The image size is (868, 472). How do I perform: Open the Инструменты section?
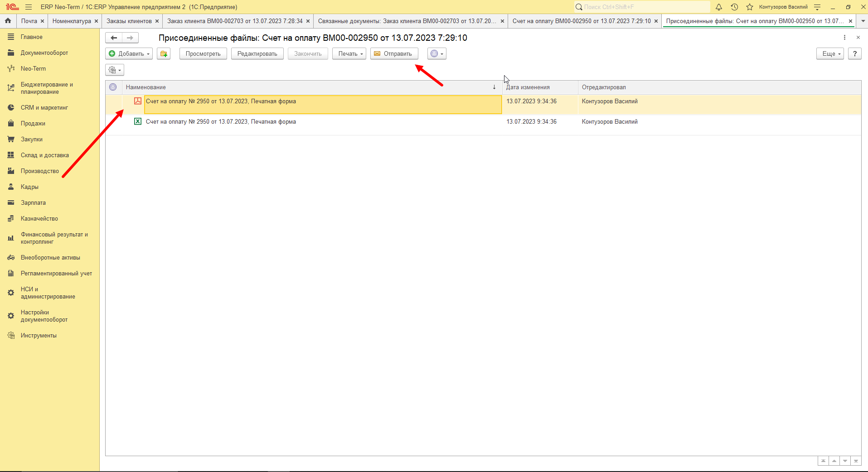coord(39,335)
